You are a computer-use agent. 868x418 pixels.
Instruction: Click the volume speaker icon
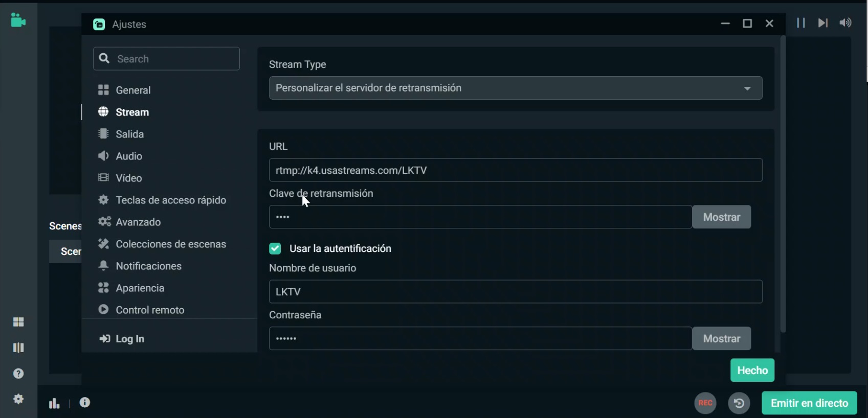click(x=845, y=23)
